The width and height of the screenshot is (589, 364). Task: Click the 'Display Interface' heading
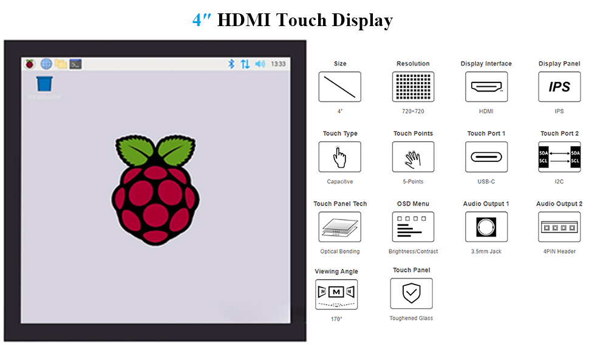click(x=486, y=64)
